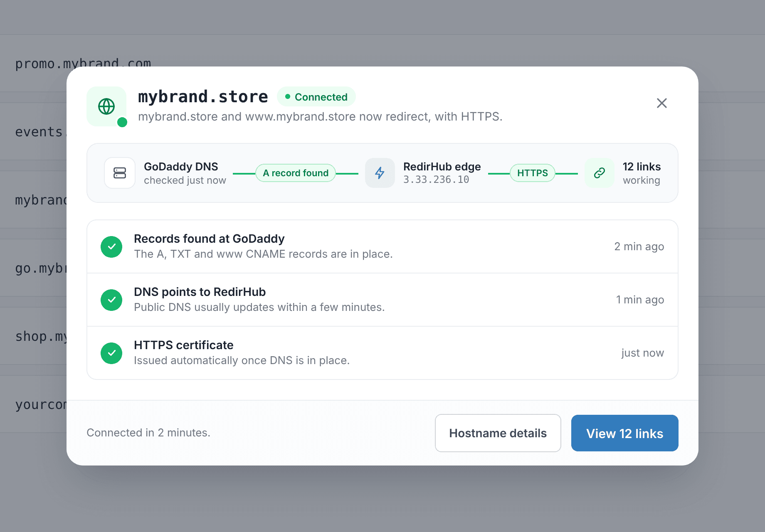Click 'Connected in 2 minutes.' footer text
Image resolution: width=765 pixels, height=532 pixels.
pos(148,433)
